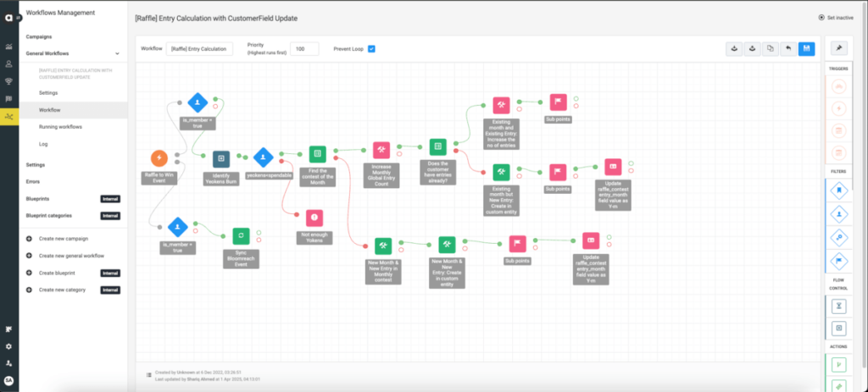
Task: Click the save workflow icon
Action: pyautogui.click(x=807, y=48)
